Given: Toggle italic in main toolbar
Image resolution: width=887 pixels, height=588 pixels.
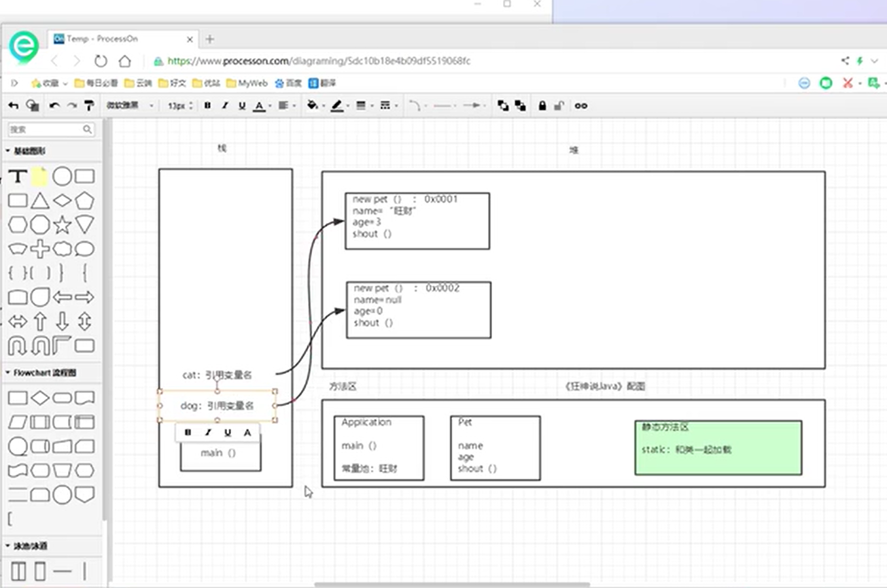Looking at the screenshot, I should coord(224,105).
